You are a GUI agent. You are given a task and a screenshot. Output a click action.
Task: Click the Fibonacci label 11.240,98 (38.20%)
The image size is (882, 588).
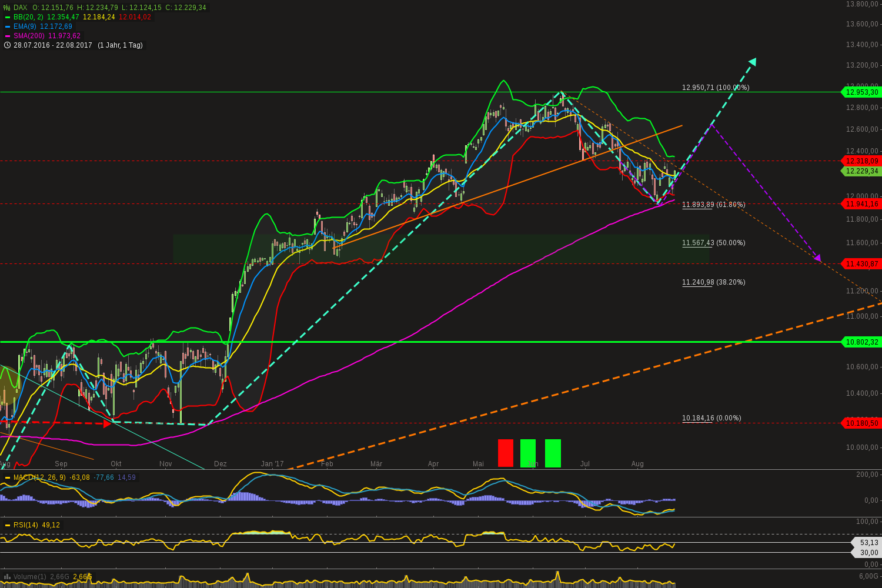(x=714, y=282)
